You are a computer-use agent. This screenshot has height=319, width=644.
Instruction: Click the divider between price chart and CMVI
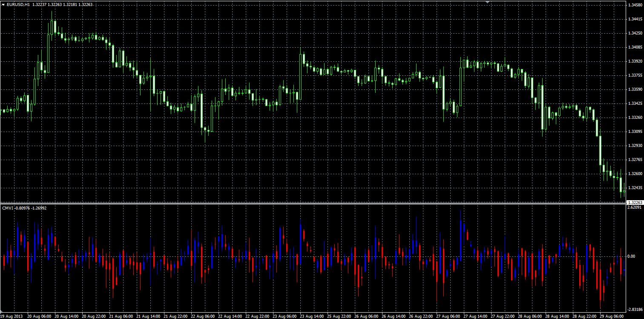pos(313,204)
